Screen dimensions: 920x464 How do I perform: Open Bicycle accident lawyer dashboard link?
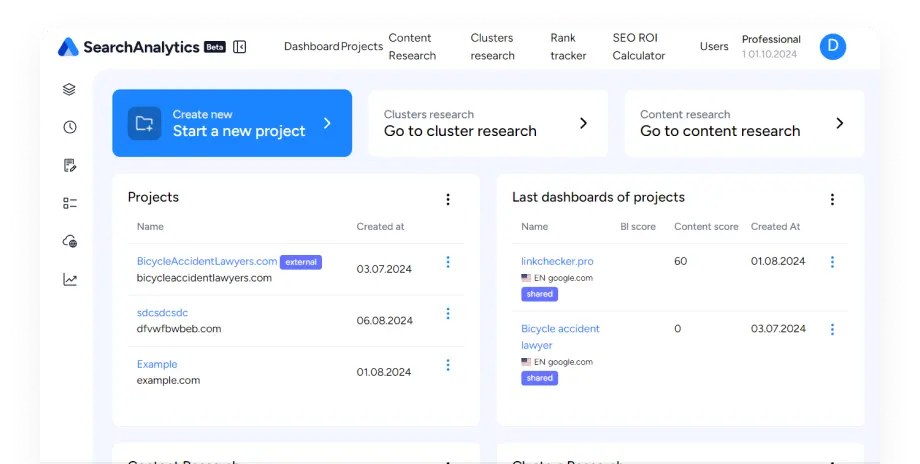pos(559,336)
